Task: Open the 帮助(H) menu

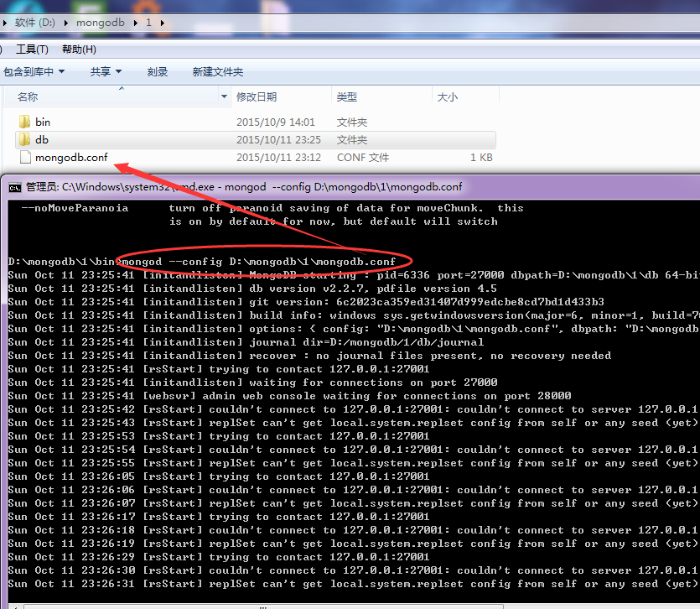Action: (x=78, y=49)
